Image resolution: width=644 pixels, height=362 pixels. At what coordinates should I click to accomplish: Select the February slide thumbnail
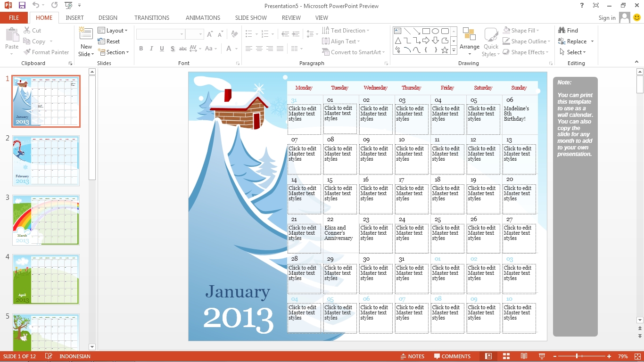point(46,161)
